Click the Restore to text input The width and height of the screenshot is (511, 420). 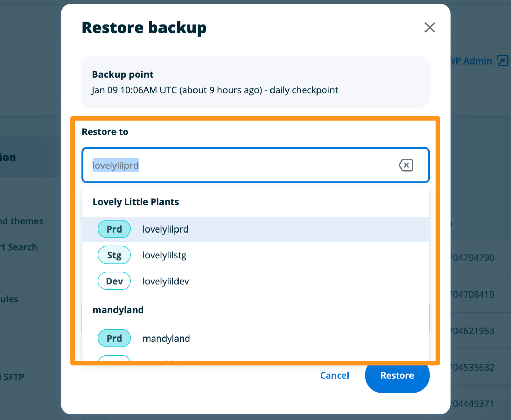tap(255, 165)
